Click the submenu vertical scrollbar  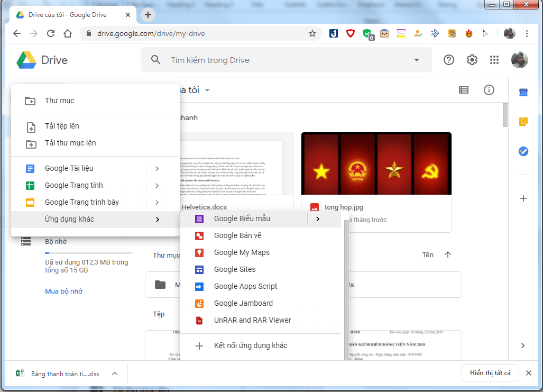pyautogui.click(x=346, y=290)
